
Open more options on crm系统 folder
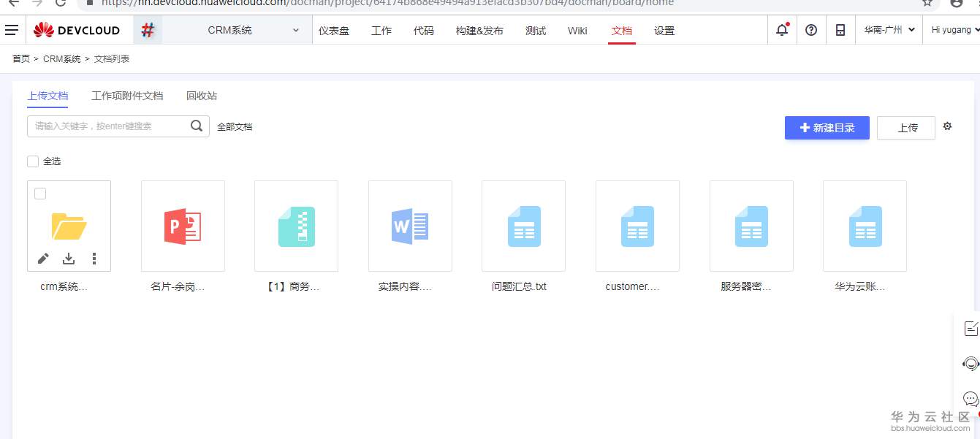click(x=94, y=258)
